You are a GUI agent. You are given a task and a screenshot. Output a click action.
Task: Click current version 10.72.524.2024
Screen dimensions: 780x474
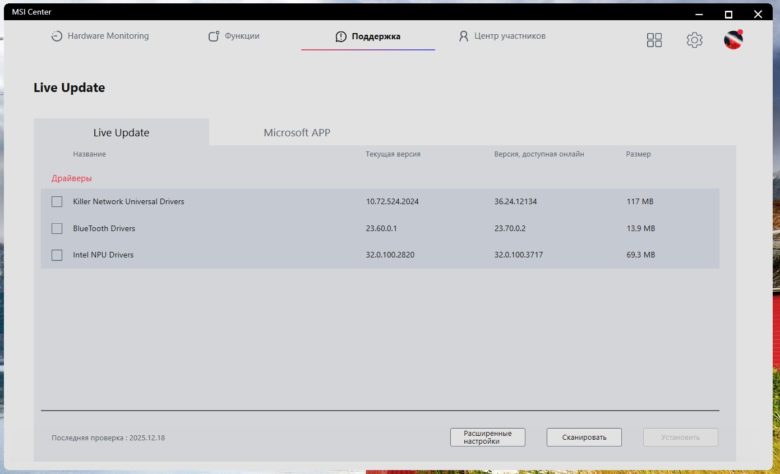click(x=392, y=201)
